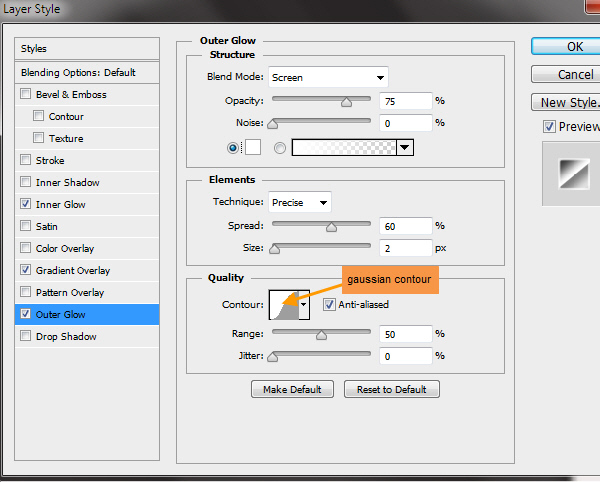600x482 pixels.
Task: Enable the Drop Shadow checkbox
Action: (26, 337)
